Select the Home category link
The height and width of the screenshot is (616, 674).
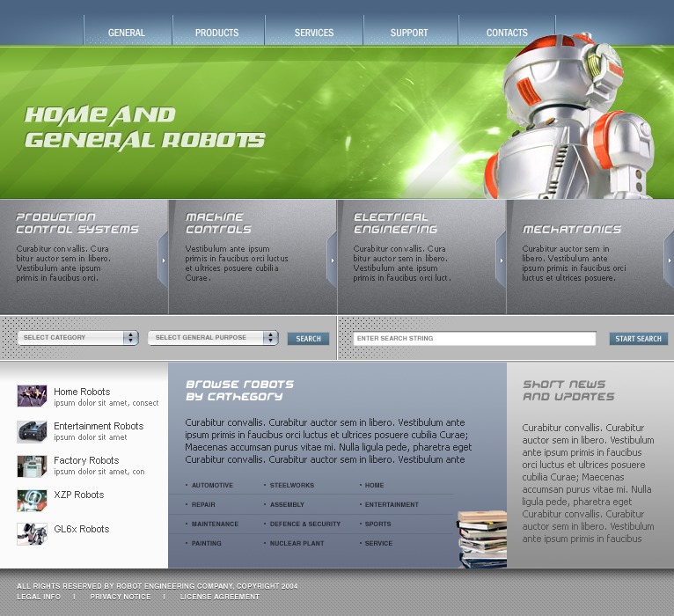pos(374,486)
